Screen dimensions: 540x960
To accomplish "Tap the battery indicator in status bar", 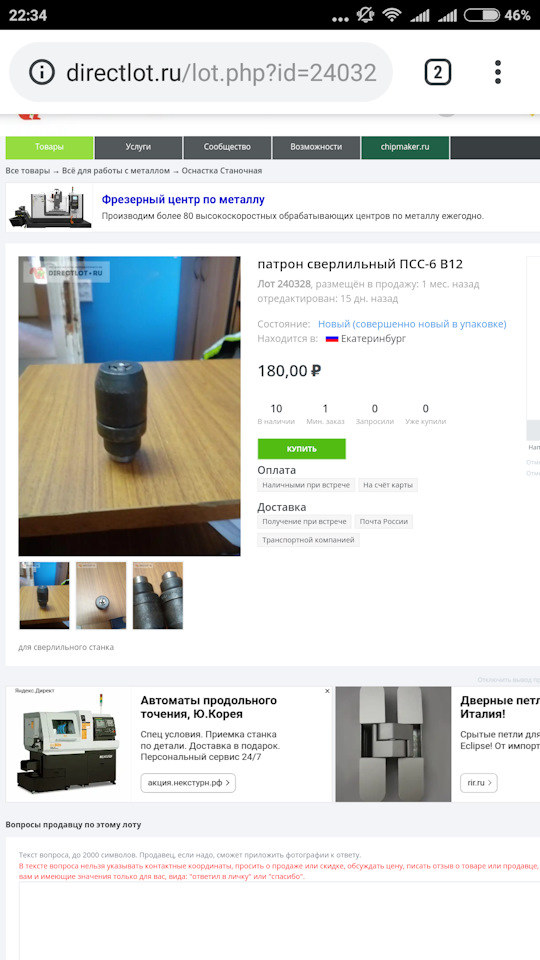I will click(482, 15).
